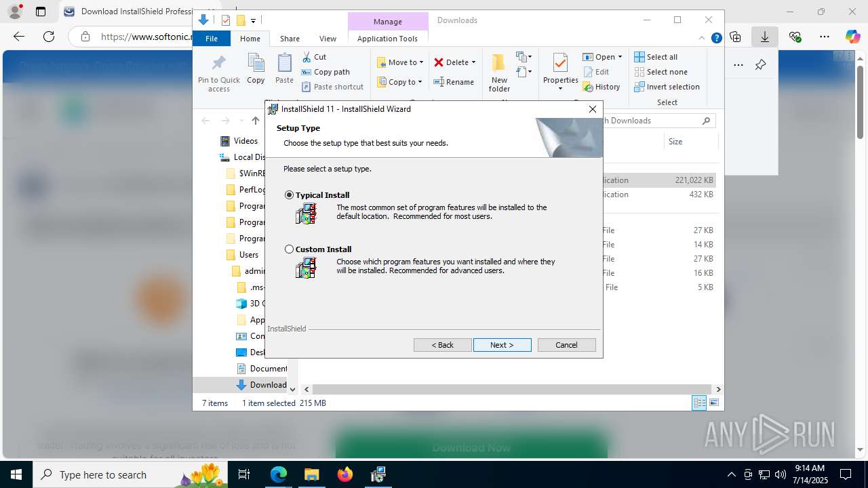868x488 pixels.
Task: Create New folder in Explorer
Action: point(499,73)
